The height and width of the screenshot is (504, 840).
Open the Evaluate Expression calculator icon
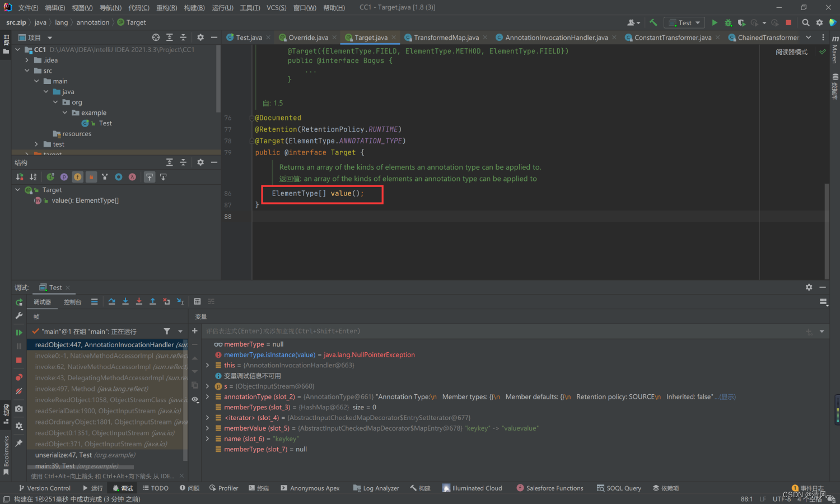197,301
